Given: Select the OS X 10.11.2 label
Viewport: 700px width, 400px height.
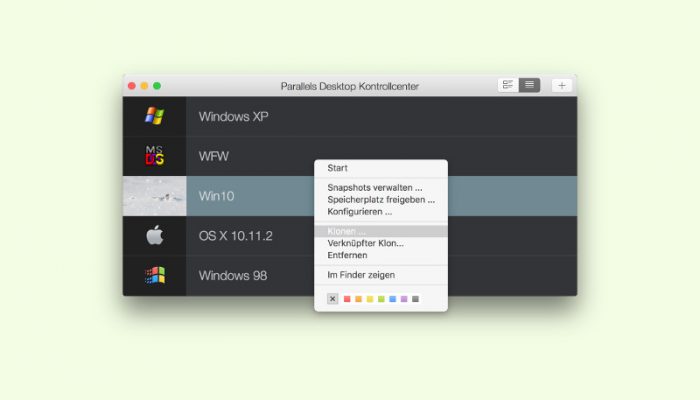Looking at the screenshot, I should (235, 236).
